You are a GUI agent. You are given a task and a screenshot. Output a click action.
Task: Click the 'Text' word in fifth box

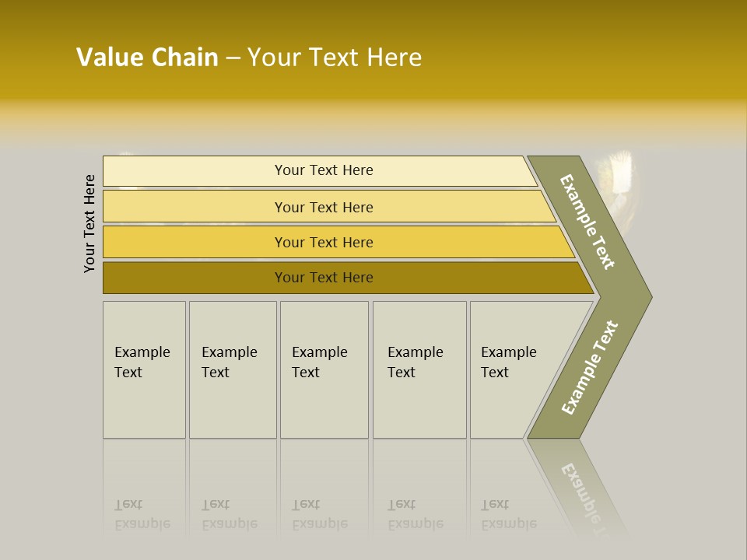pyautogui.click(x=494, y=373)
